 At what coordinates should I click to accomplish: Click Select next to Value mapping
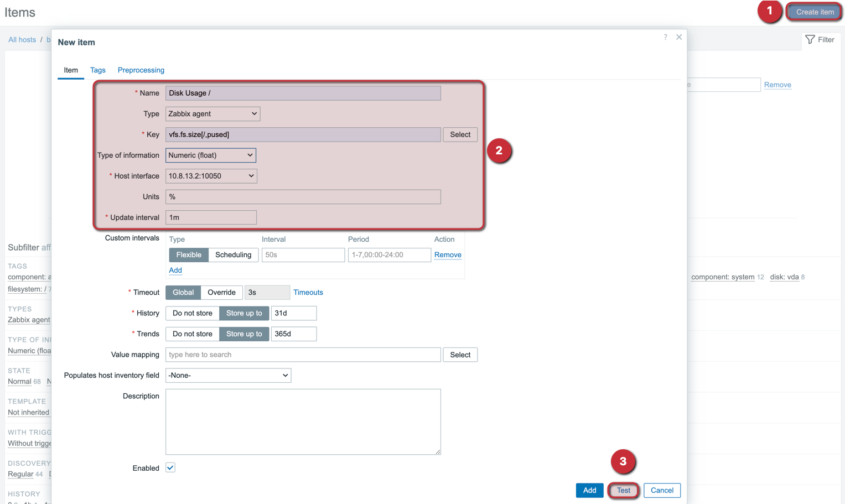[x=460, y=355]
